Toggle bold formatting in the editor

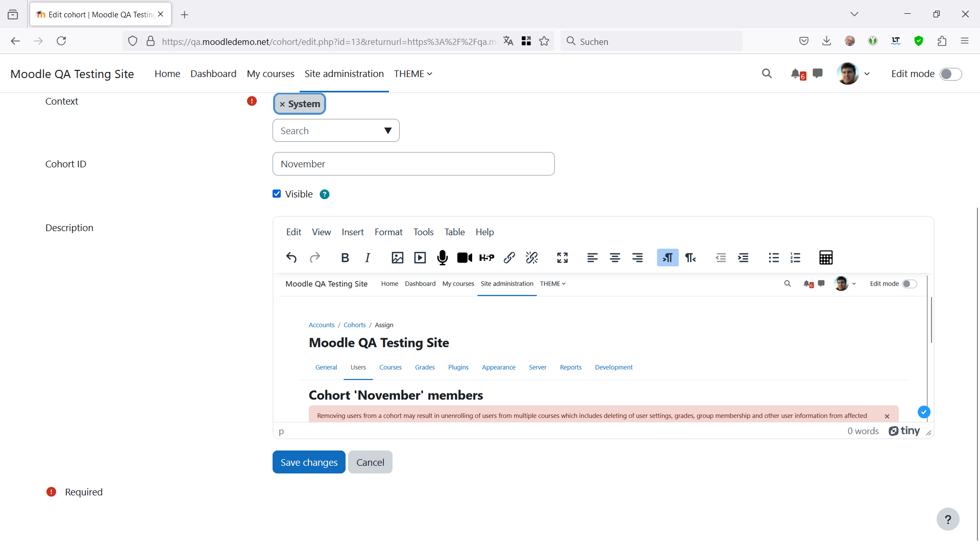345,258
